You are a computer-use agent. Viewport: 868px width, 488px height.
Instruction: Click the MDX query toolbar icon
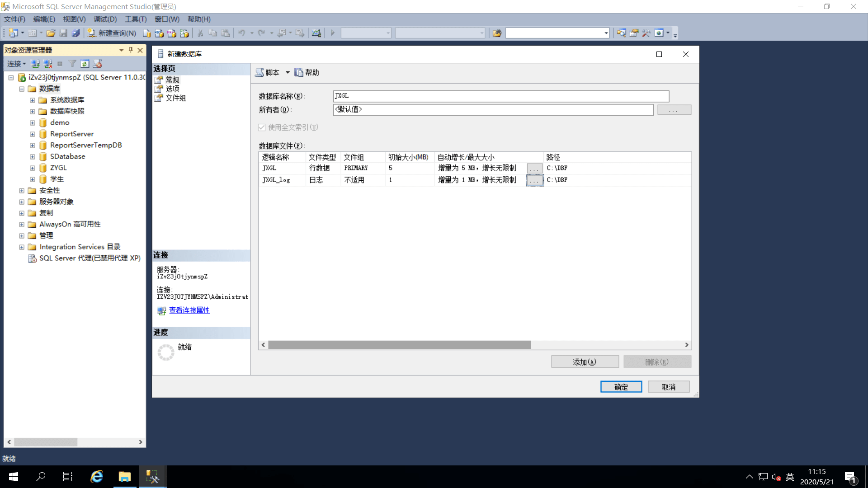159,33
